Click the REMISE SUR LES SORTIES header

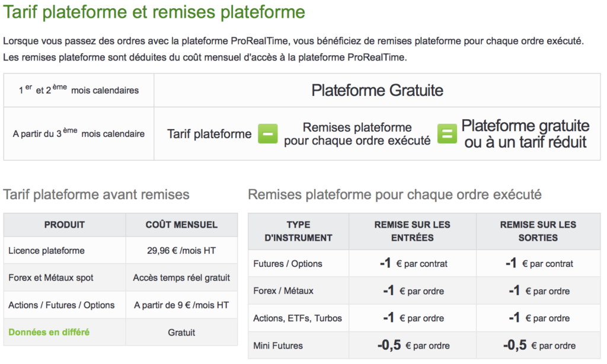[x=538, y=231]
